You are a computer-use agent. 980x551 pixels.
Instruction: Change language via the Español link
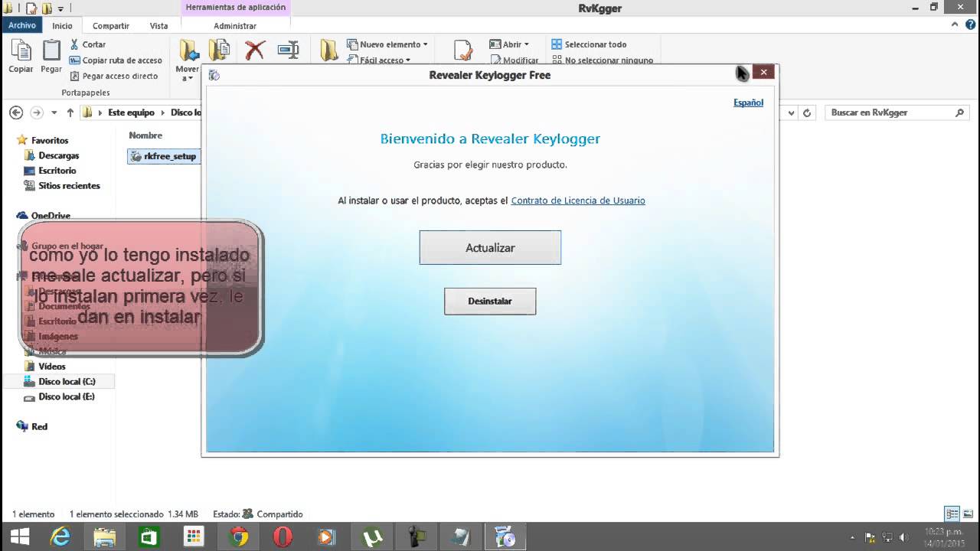[x=748, y=103]
